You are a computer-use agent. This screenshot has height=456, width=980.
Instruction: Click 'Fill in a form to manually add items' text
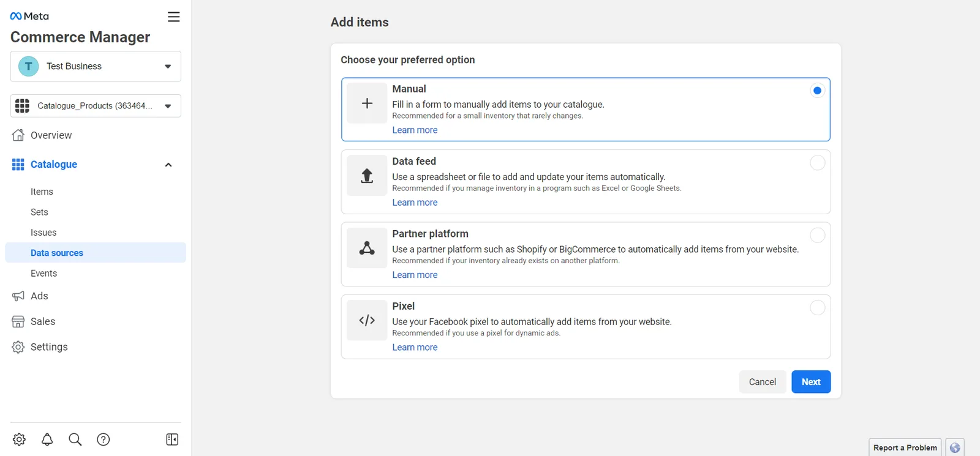click(x=498, y=105)
